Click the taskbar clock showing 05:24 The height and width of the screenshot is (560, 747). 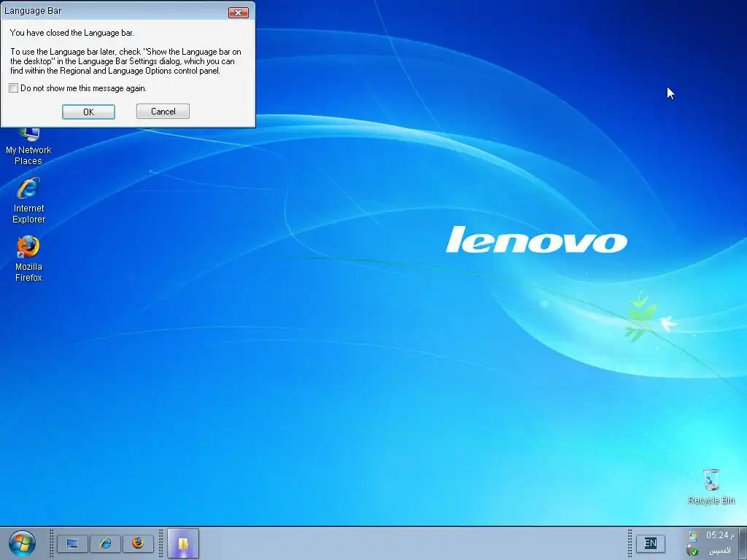tap(719, 535)
